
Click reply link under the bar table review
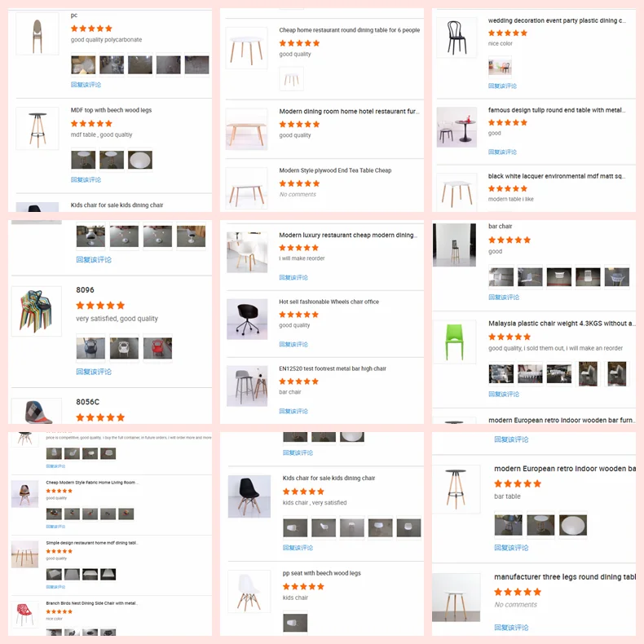(x=511, y=548)
